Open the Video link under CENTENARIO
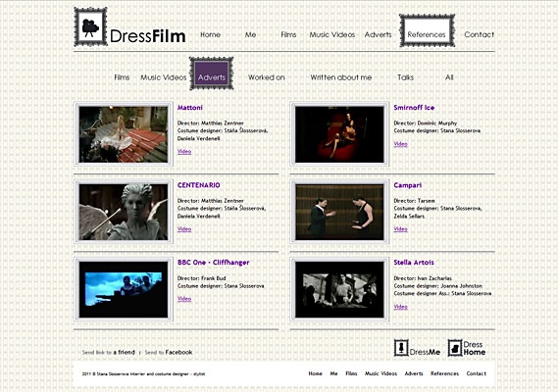This screenshot has width=559, height=392. click(x=184, y=229)
